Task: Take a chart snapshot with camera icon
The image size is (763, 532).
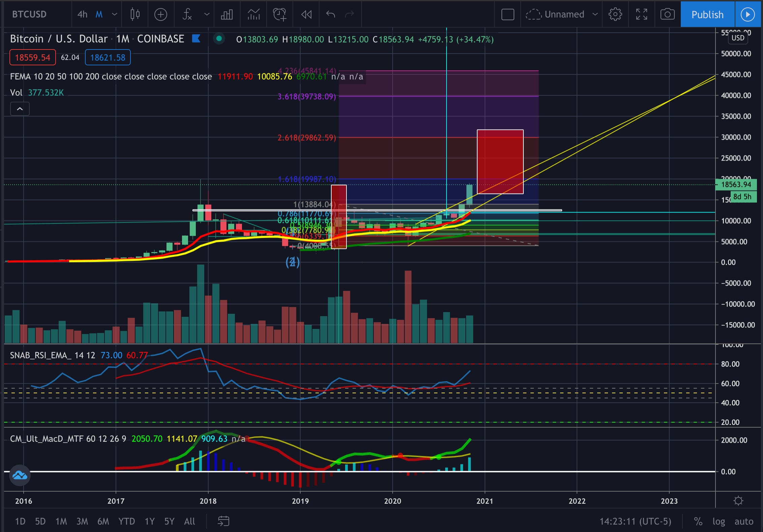Action: tap(667, 14)
